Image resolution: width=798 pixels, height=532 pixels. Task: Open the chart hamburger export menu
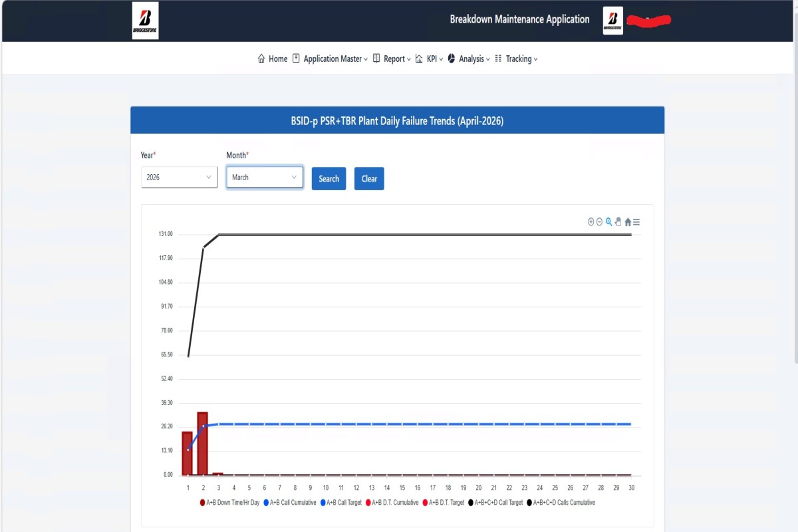[636, 222]
